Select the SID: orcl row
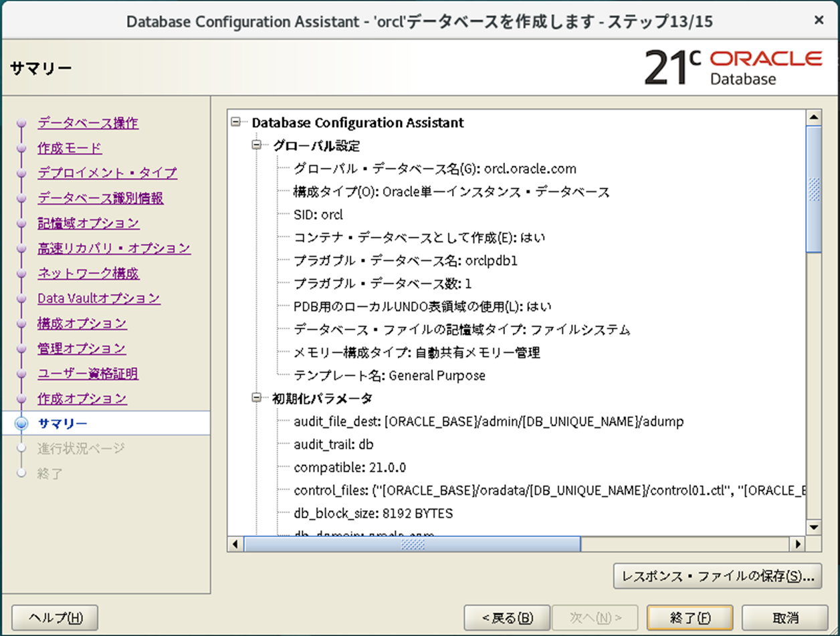Screen dimensions: 840x636 318,215
